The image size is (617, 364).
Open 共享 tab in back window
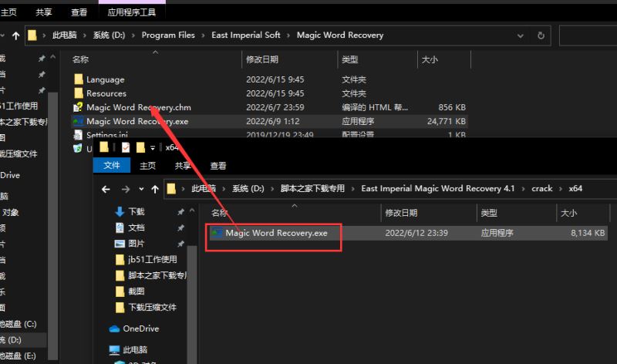[44, 12]
